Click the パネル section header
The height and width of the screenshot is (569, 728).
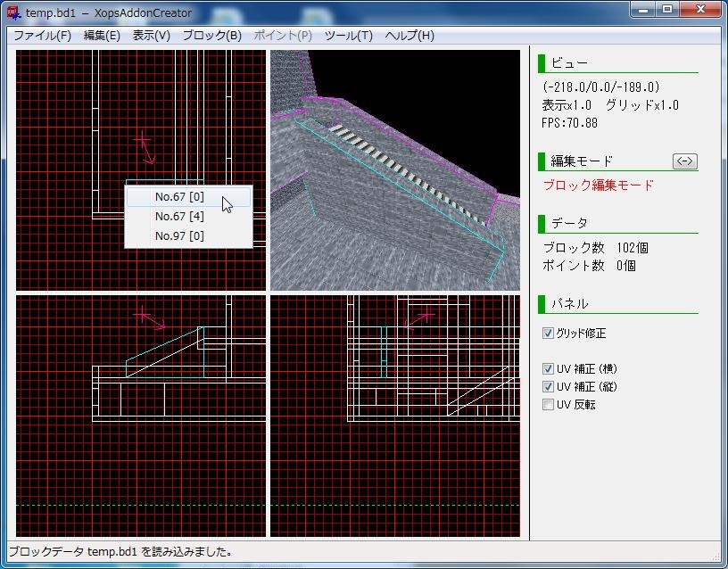tap(617, 304)
